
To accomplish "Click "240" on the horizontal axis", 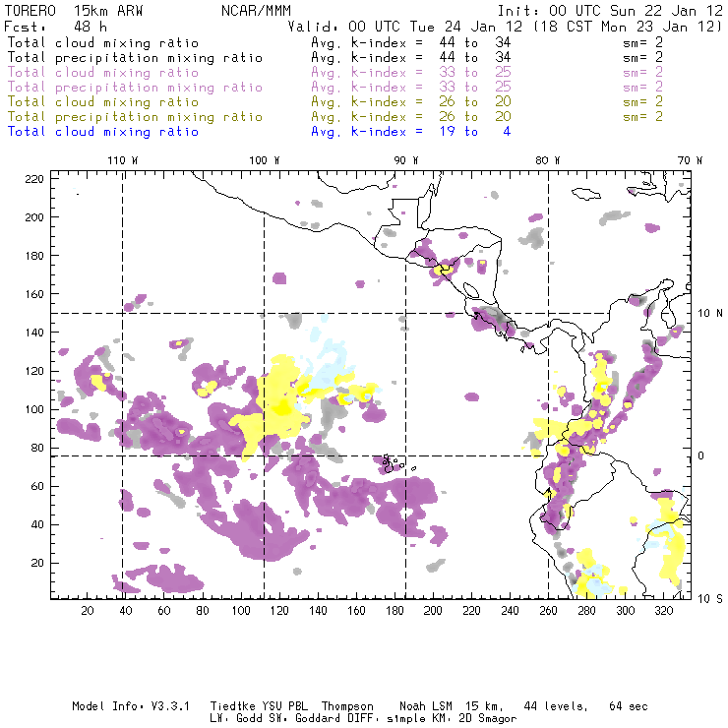I will pyautogui.click(x=510, y=611).
